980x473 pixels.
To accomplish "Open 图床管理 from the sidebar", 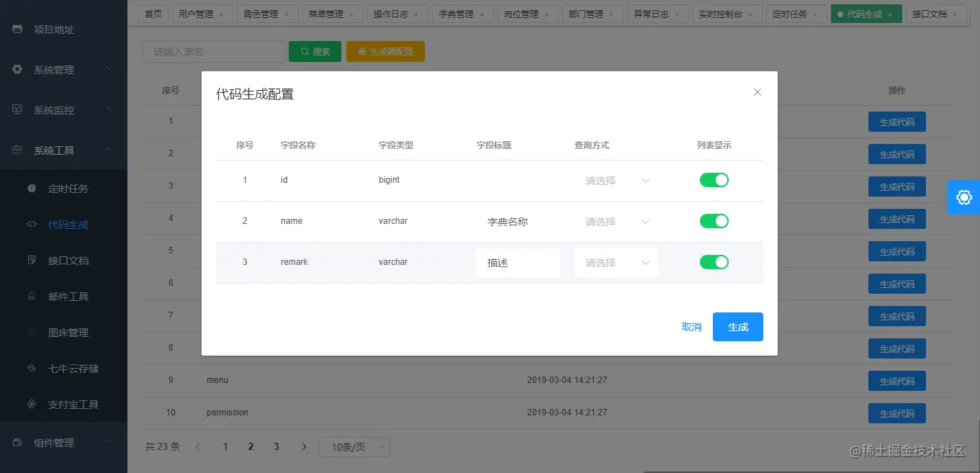I will pyautogui.click(x=69, y=332).
